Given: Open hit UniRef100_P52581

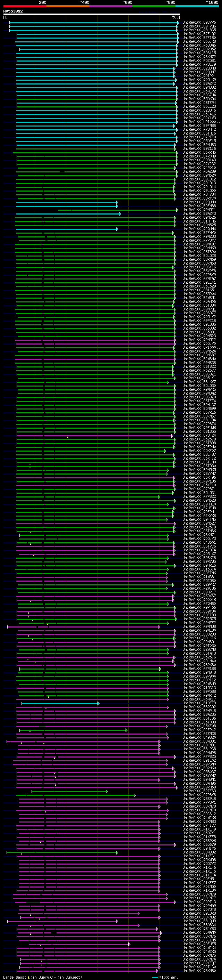Looking at the screenshot, I should [199, 61].
